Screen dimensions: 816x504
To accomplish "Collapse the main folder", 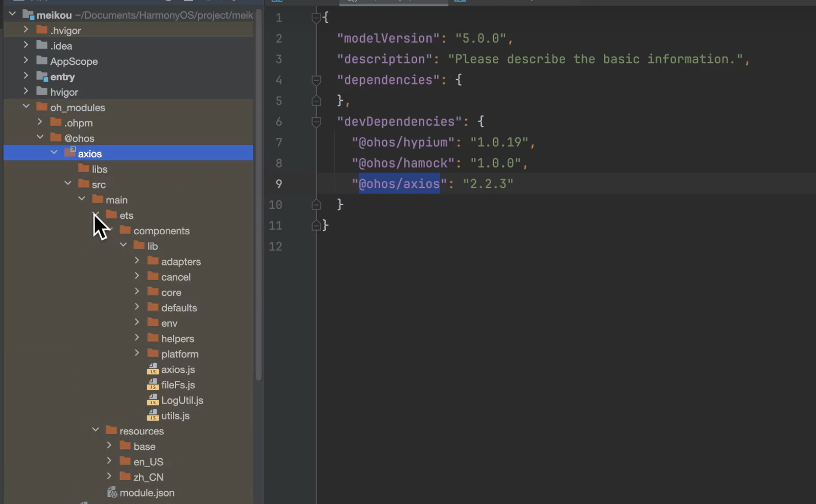I will pos(82,199).
